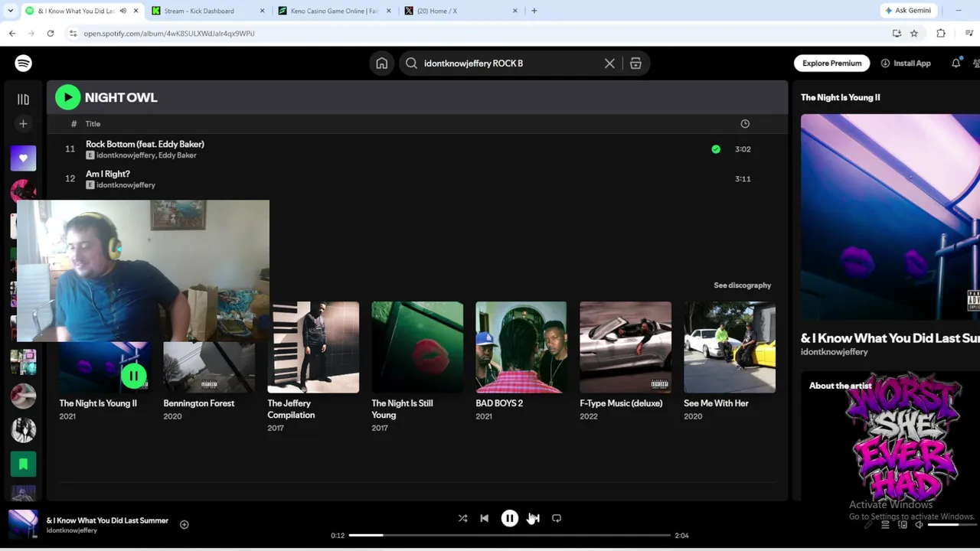
Task: Open Connect to a device
Action: point(902,525)
